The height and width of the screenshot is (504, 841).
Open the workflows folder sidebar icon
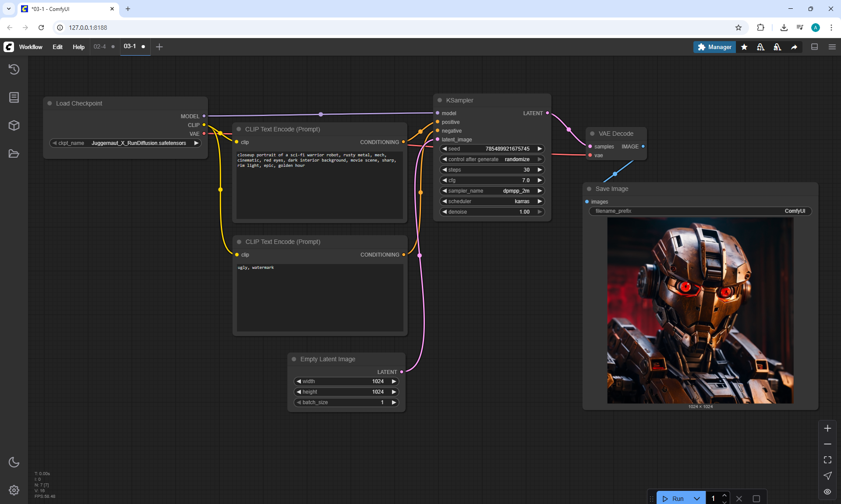tap(14, 154)
